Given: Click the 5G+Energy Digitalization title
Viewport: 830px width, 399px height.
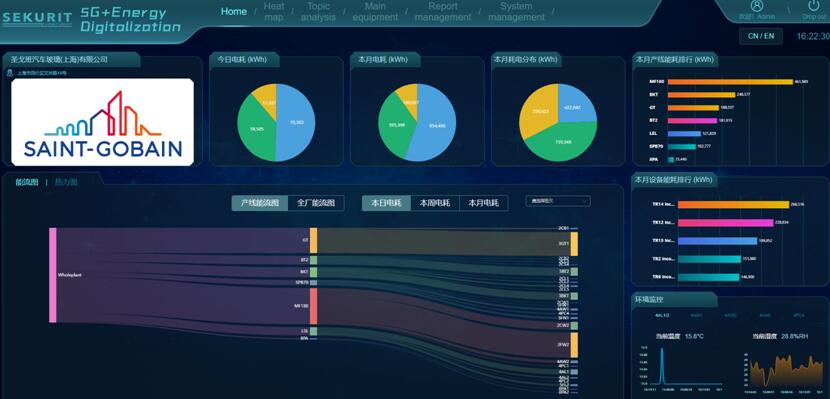Looking at the screenshot, I should 130,20.
